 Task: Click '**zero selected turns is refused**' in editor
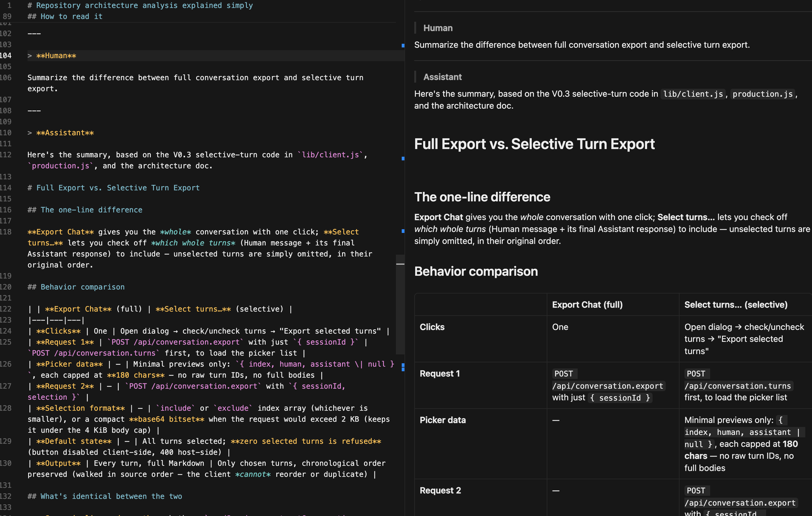(306, 441)
